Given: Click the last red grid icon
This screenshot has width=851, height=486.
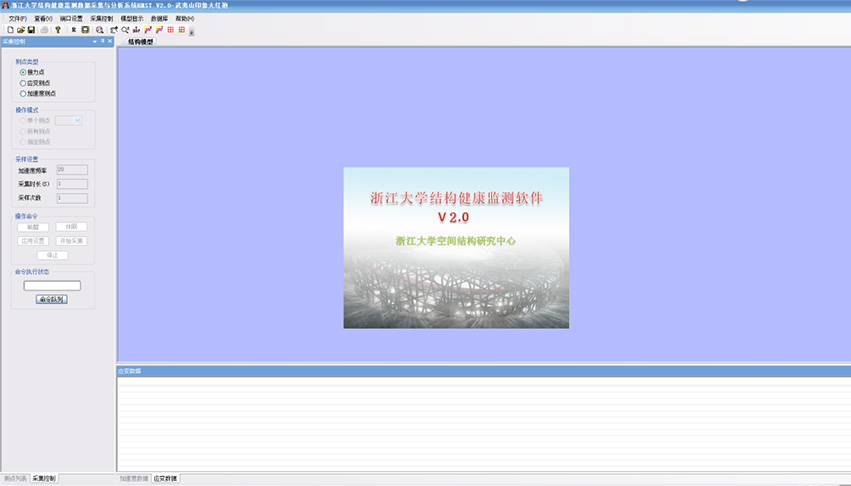Looking at the screenshot, I should [x=182, y=30].
